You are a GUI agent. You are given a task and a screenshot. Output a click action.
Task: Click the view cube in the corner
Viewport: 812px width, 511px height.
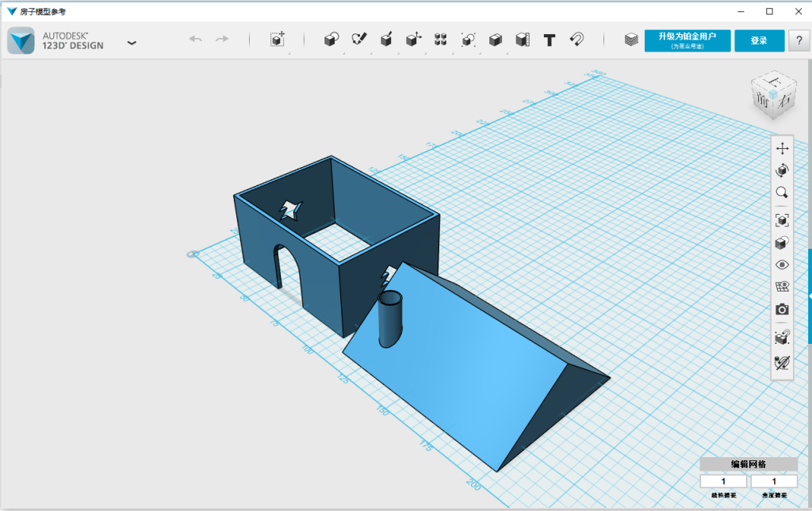point(772,94)
